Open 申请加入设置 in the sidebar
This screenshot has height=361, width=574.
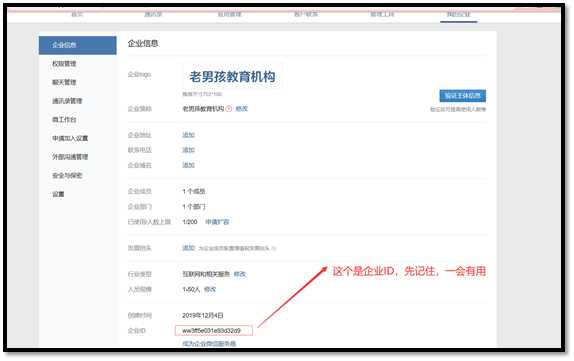click(x=70, y=138)
